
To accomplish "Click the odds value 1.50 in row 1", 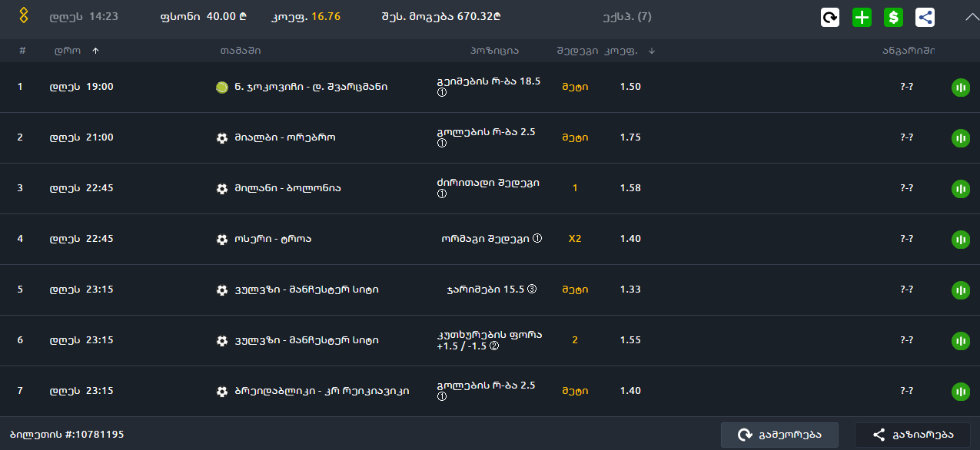I will click(630, 87).
